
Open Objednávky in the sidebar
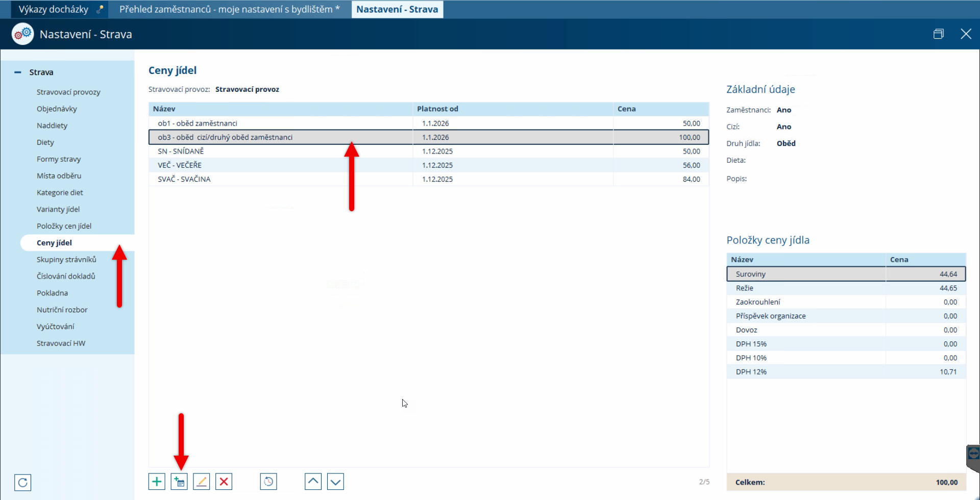[x=57, y=109]
